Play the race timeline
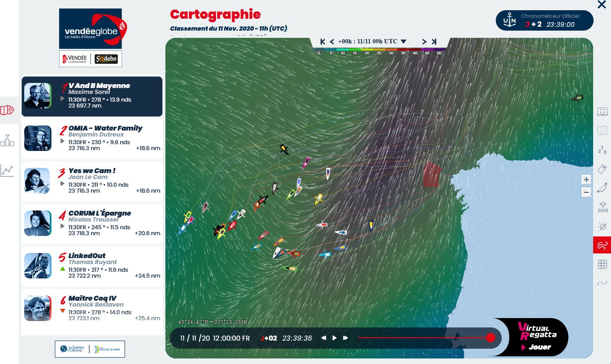611x364 pixels. [335, 338]
